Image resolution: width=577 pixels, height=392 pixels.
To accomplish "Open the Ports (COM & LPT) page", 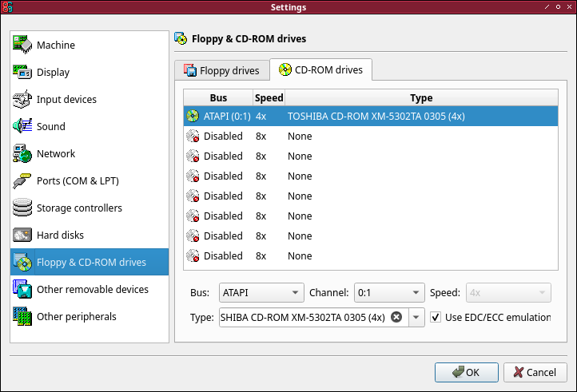I will coord(90,180).
